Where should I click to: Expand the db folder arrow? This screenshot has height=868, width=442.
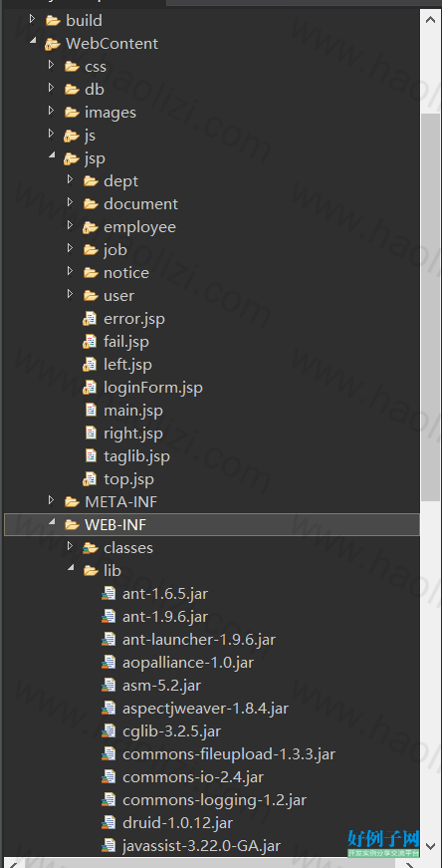click(52, 88)
